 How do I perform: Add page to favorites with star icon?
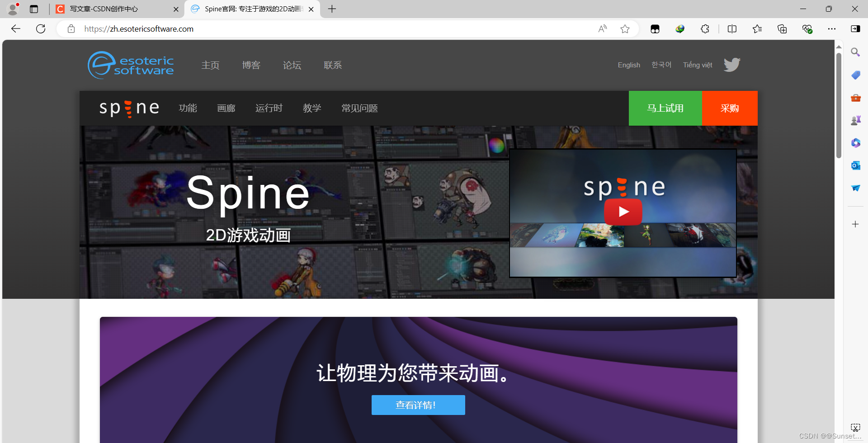[x=625, y=29]
